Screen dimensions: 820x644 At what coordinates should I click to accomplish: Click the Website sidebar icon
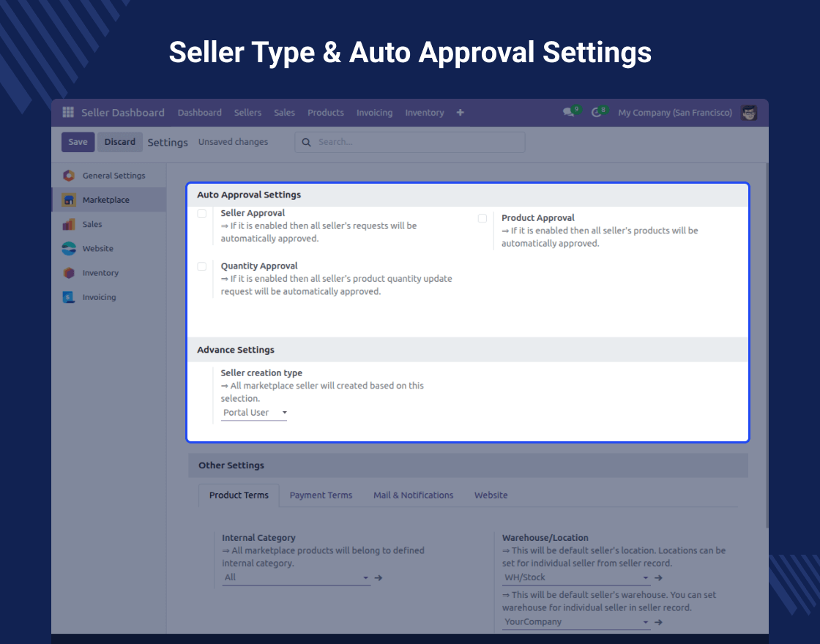point(69,248)
